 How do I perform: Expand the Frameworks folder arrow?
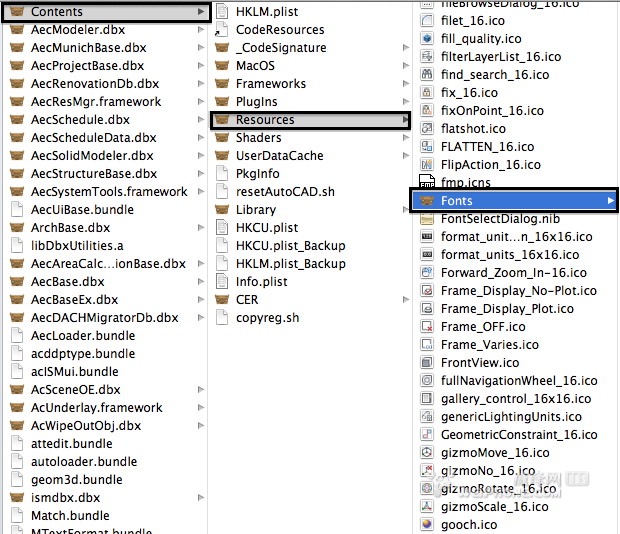406,83
